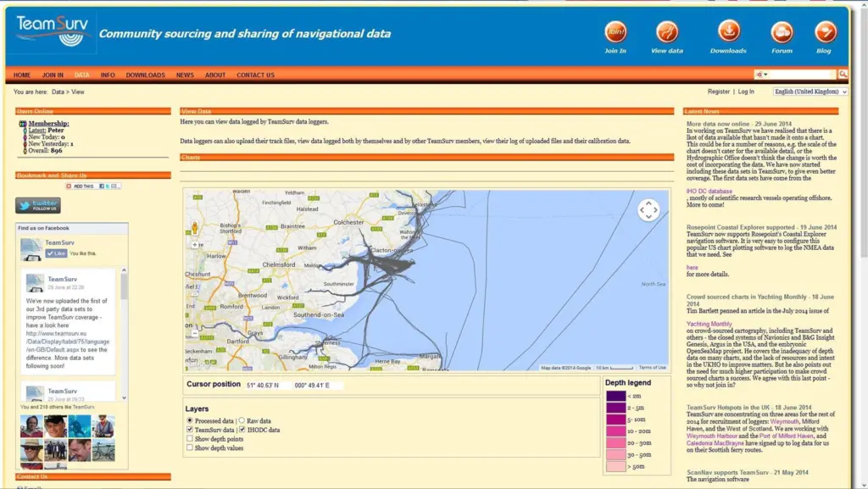Click the Twitter Follow Us badge
Viewport: 868px width, 489px height.
37,205
